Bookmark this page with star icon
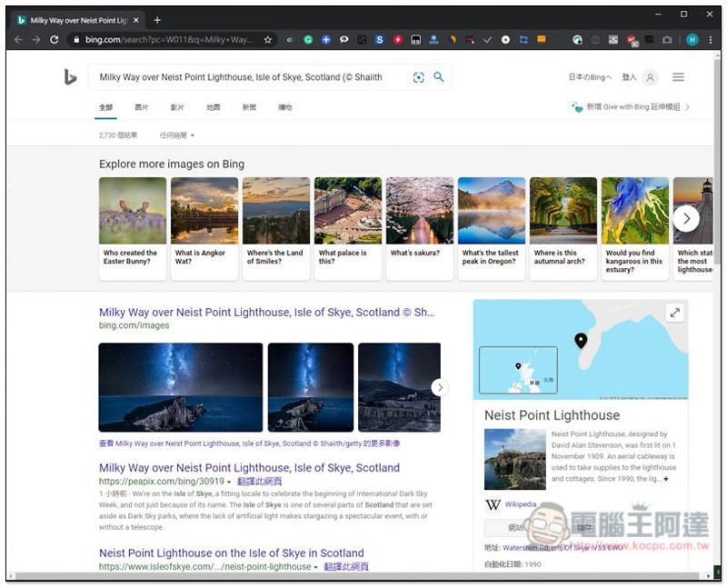Viewport: 727px width, 588px height. coord(267,40)
